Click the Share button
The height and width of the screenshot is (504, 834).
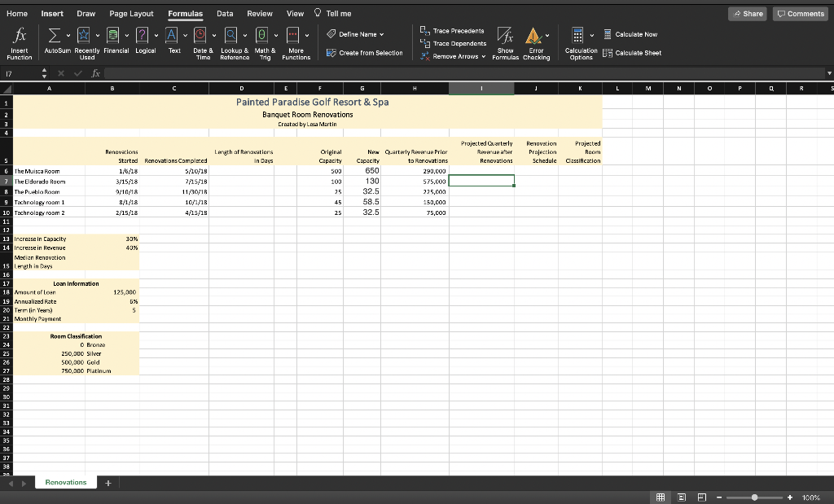[747, 13]
